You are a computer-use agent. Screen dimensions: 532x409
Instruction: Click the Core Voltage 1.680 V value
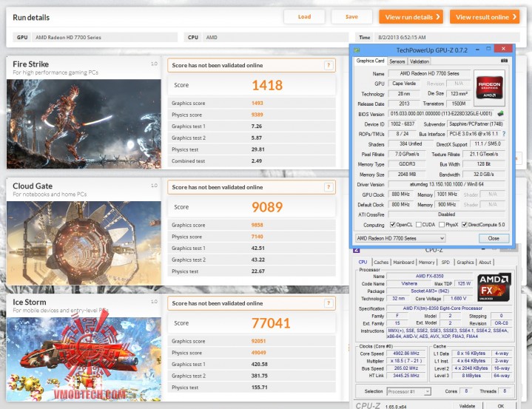[458, 299]
